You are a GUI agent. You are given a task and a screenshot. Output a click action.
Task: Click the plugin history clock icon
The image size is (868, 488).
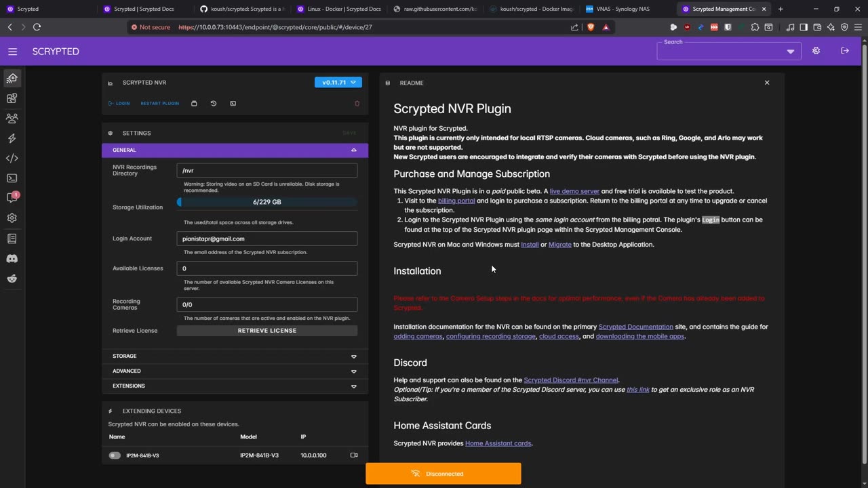[214, 104]
